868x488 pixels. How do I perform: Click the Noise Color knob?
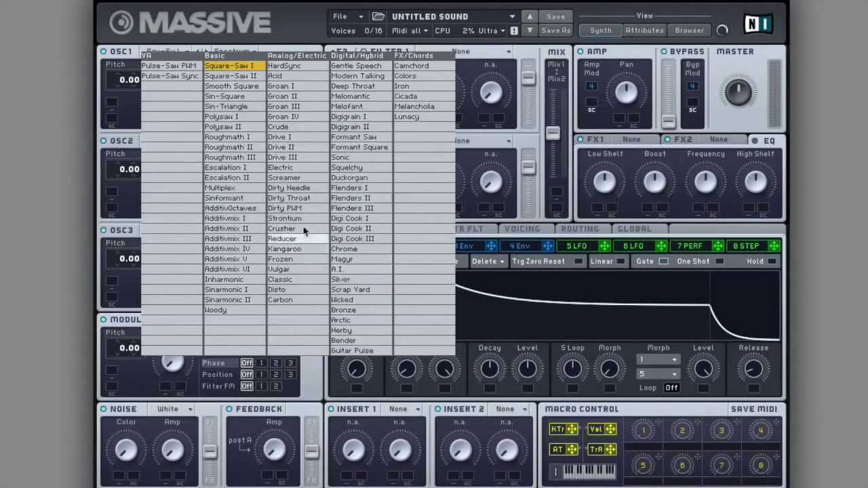pyautogui.click(x=126, y=449)
